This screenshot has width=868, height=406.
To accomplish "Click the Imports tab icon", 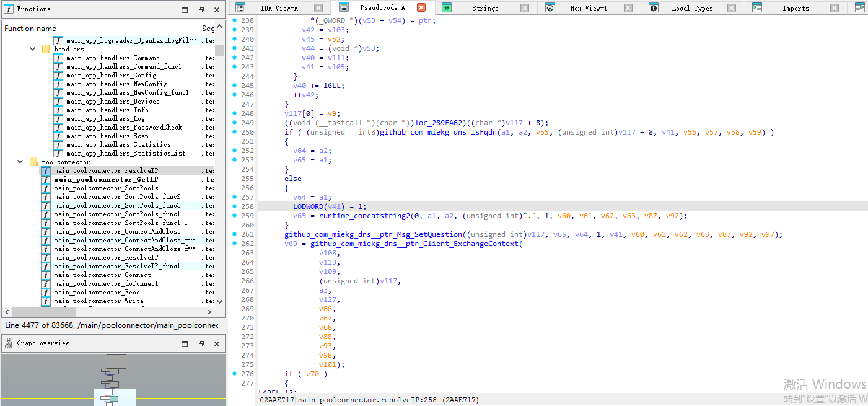I will [x=757, y=8].
